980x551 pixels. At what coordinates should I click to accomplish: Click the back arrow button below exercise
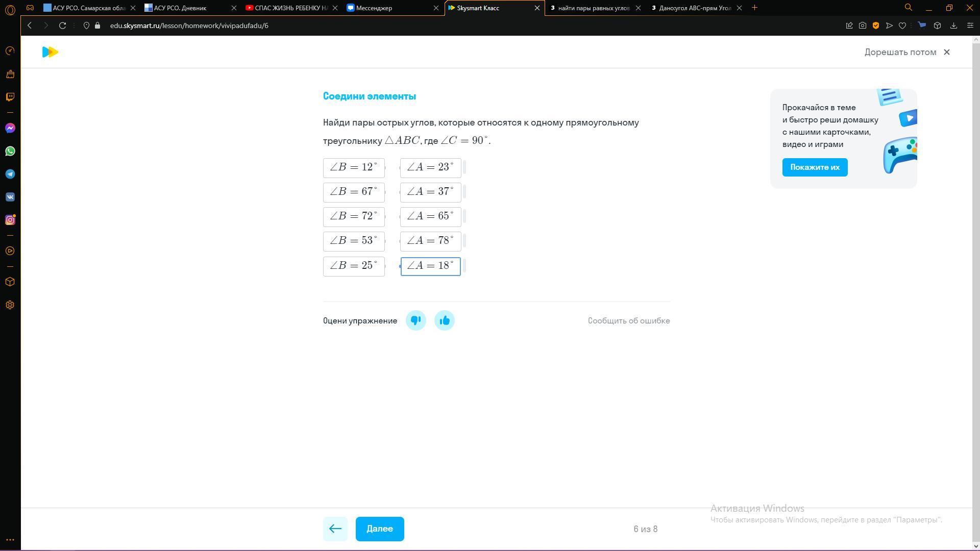(335, 529)
